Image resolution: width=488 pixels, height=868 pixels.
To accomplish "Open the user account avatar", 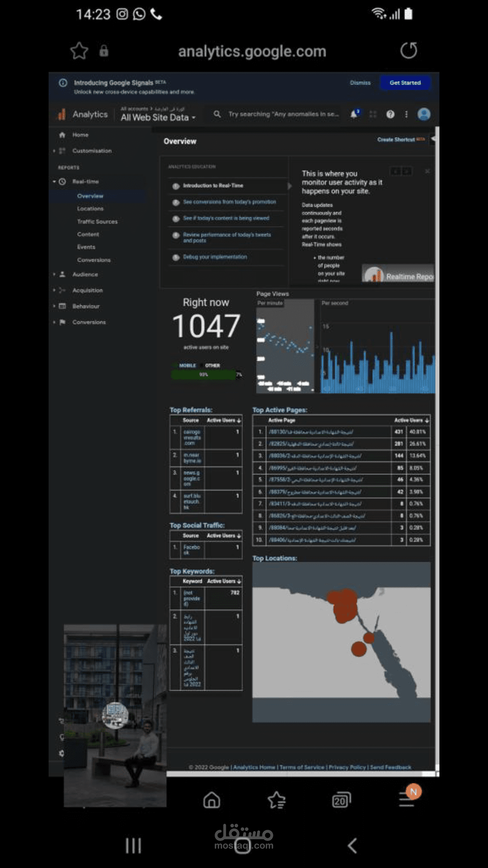I will [424, 114].
